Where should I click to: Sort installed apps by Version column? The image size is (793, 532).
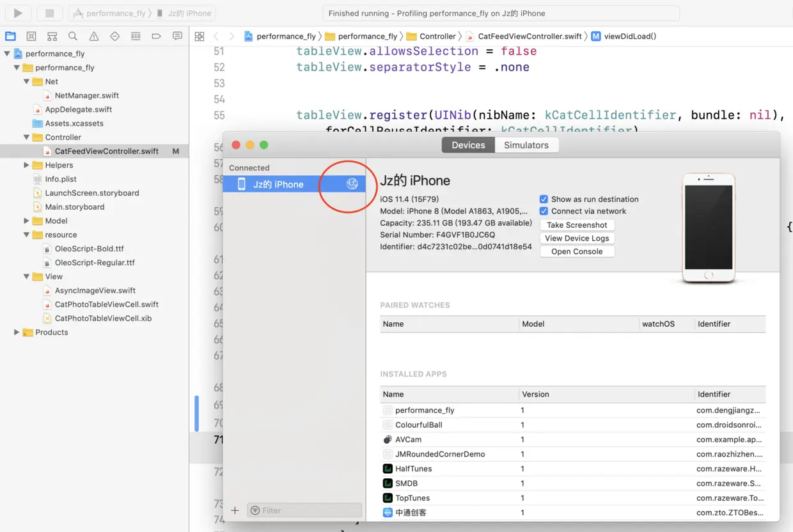coord(606,394)
